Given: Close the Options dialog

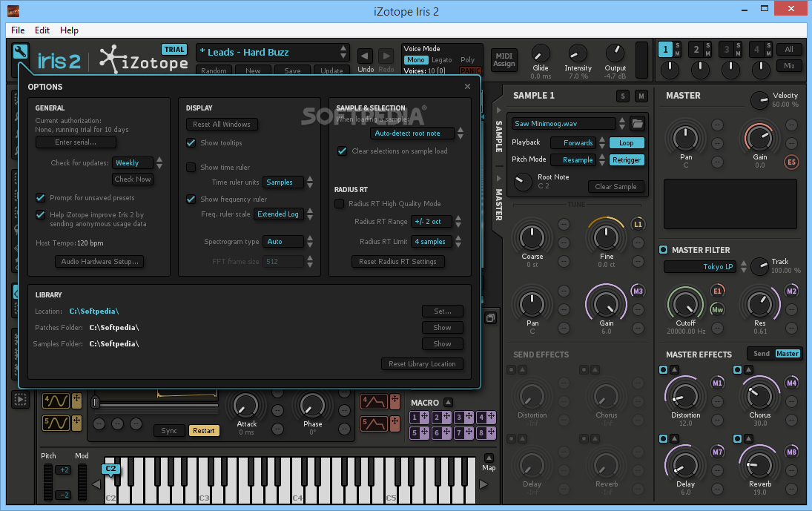Looking at the screenshot, I should point(467,87).
